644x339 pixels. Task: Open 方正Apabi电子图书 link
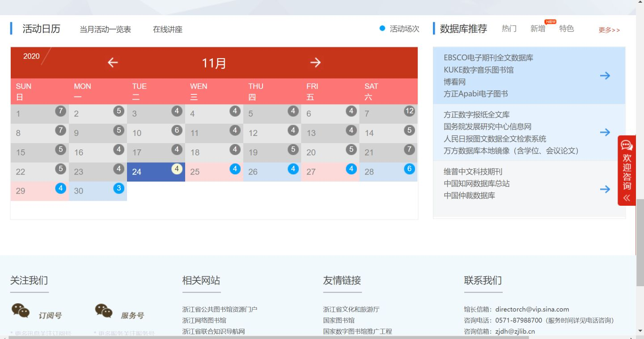point(476,94)
